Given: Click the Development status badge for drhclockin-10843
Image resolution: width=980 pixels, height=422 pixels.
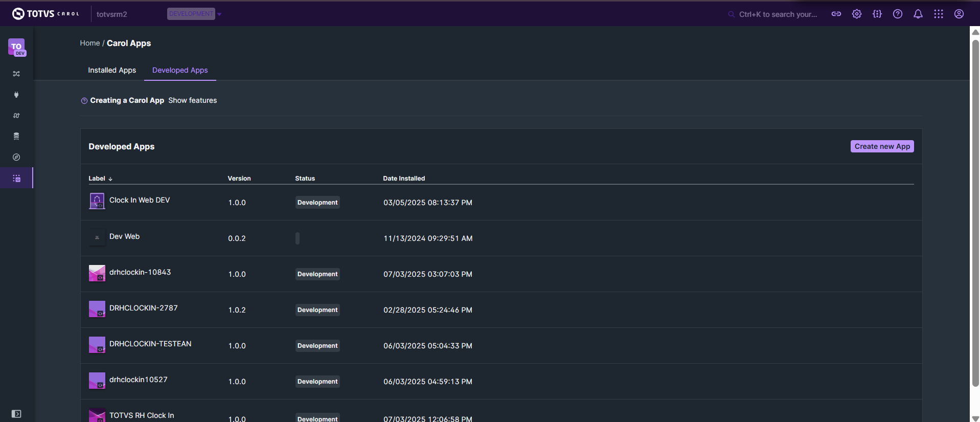Looking at the screenshot, I should coord(317,274).
